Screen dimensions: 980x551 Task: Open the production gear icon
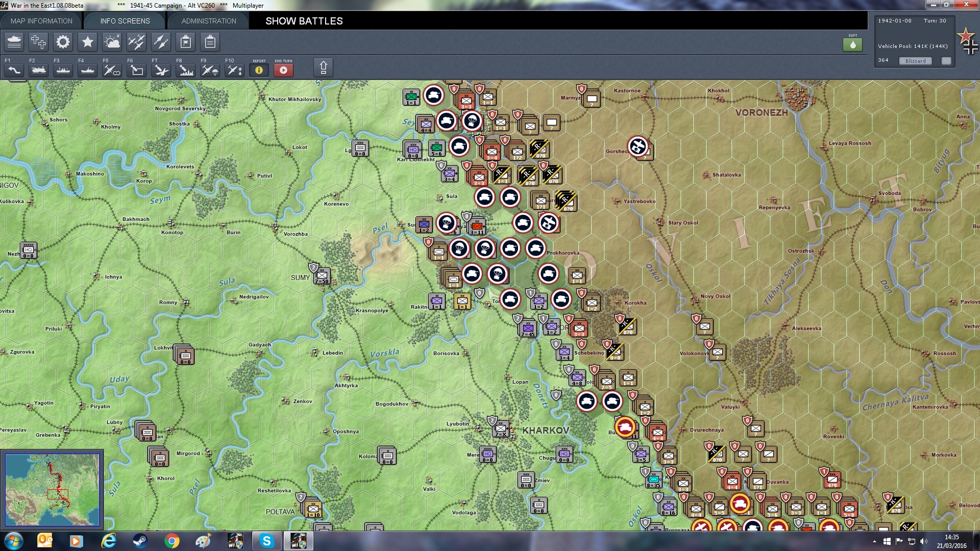click(x=63, y=42)
